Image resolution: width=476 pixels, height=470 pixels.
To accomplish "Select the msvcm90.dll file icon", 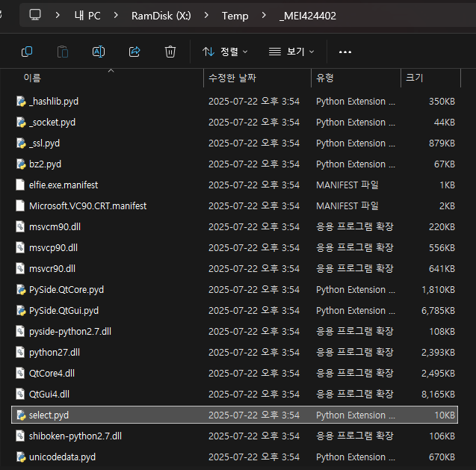I will pos(20,227).
